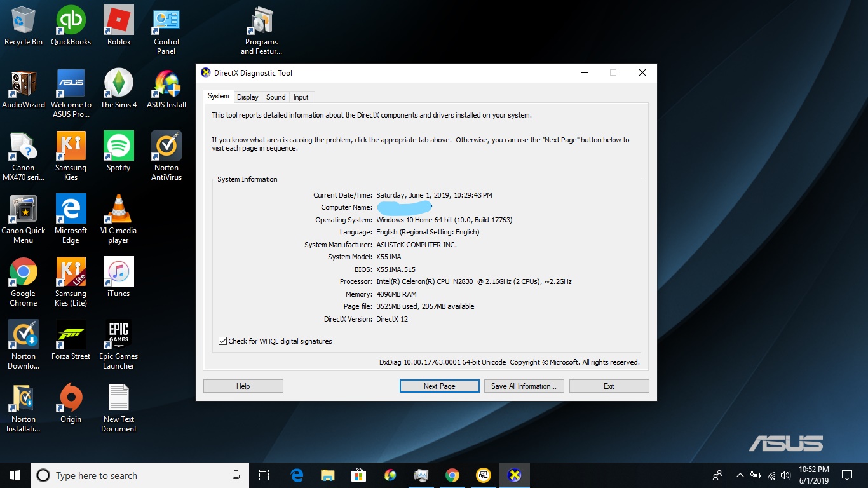Click the 4096MB RAM memory value

(x=397, y=294)
